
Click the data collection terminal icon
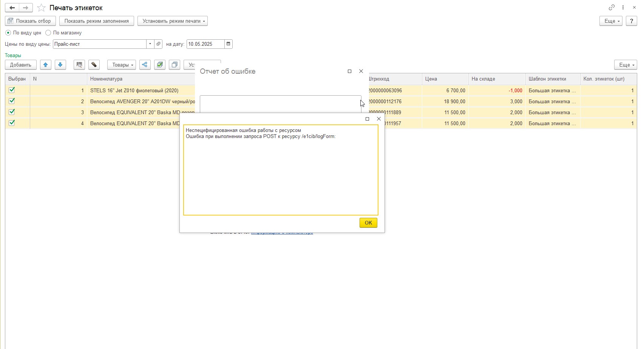click(94, 65)
